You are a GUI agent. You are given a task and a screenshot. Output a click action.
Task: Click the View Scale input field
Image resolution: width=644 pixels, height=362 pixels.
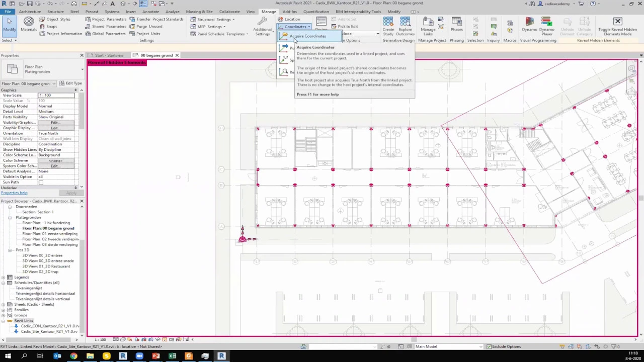[x=56, y=95]
